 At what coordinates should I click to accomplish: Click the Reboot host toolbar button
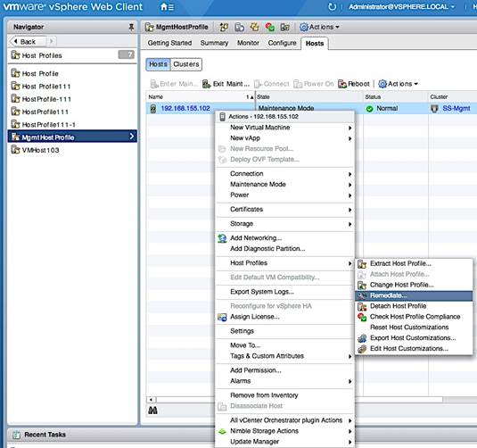click(x=354, y=84)
